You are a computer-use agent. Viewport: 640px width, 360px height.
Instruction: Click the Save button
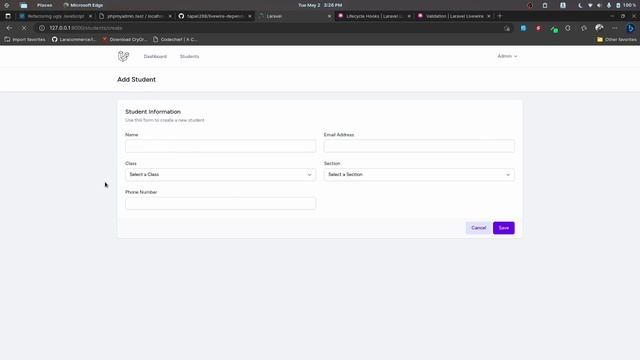504,228
